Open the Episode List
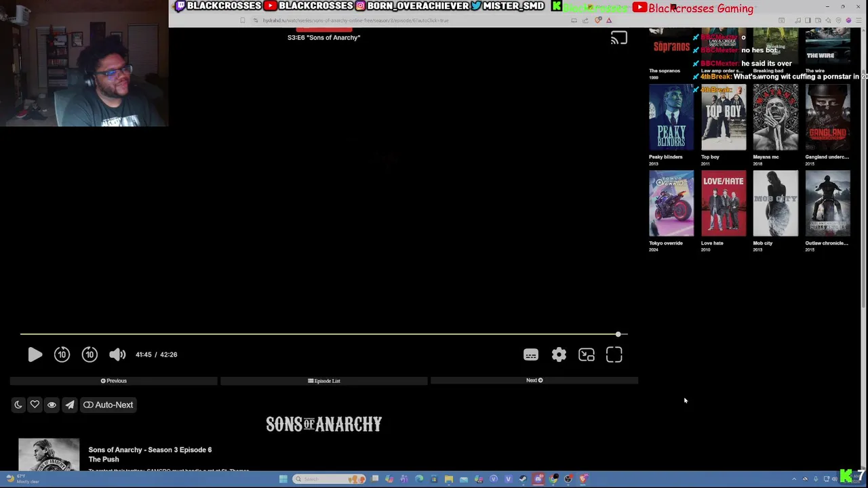The height and width of the screenshot is (488, 868). pyautogui.click(x=324, y=381)
